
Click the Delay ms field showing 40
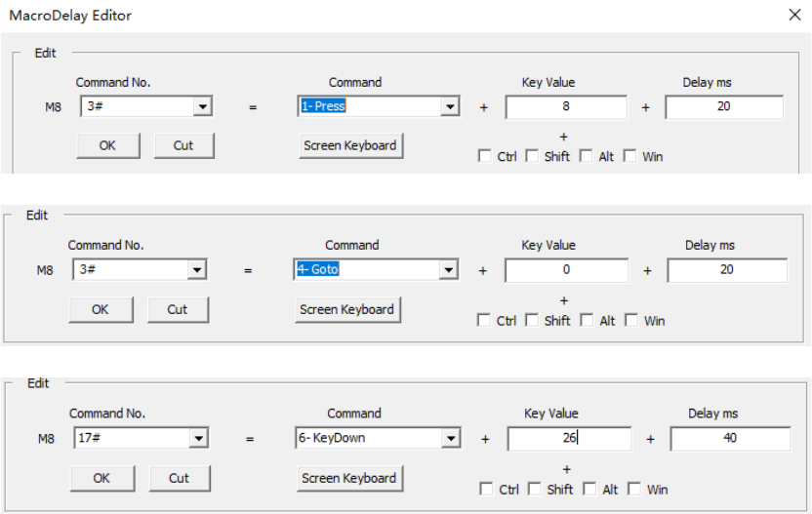(x=730, y=439)
